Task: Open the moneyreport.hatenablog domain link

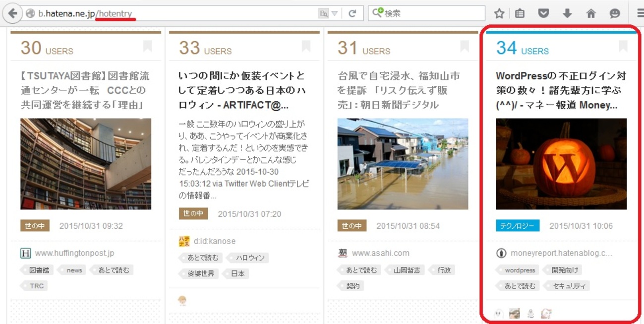Action: pyautogui.click(x=561, y=253)
